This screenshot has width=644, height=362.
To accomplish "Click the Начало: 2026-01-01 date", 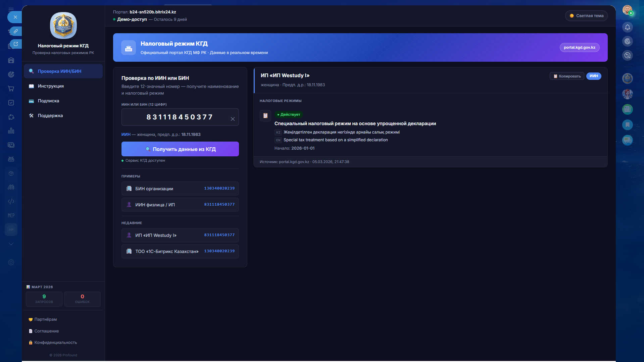I will 294,148.
